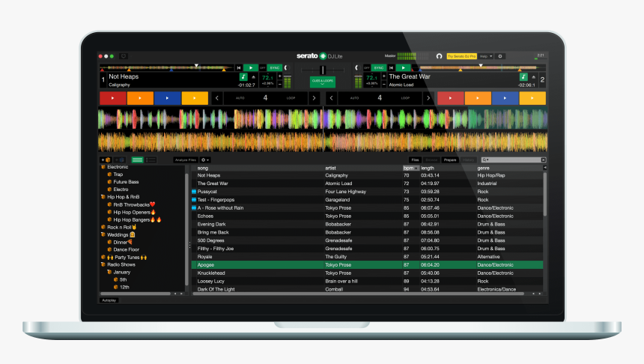
Task: Open library gear options dropdown
Action: click(x=205, y=160)
